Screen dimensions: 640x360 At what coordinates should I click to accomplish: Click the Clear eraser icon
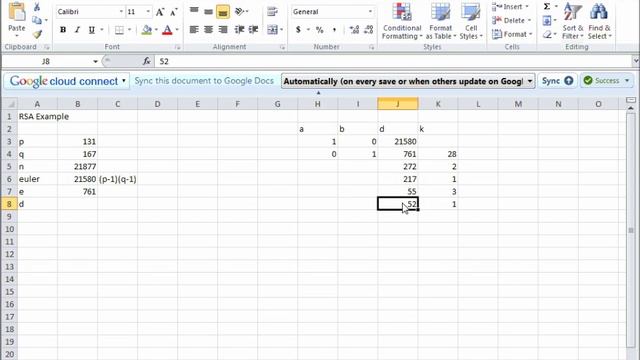547,34
